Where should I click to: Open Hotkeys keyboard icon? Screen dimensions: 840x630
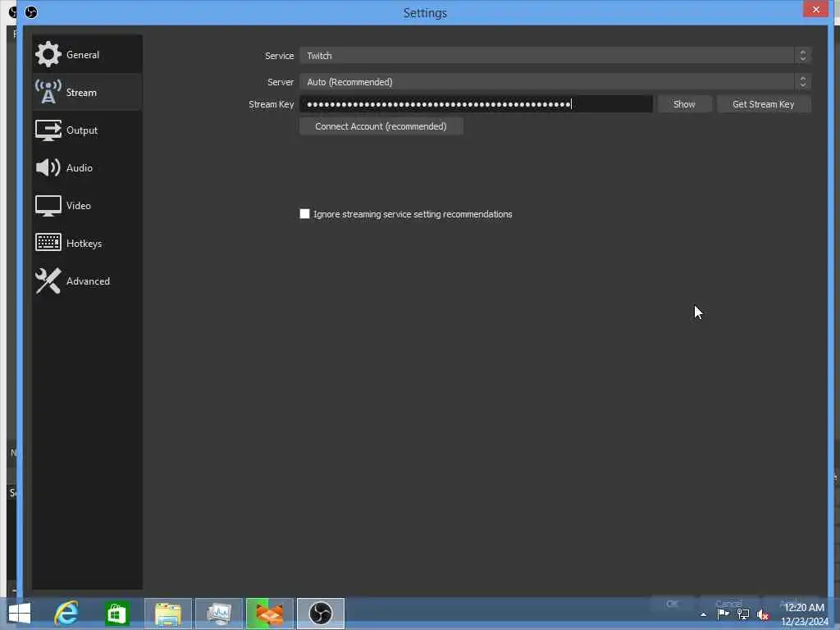click(48, 243)
